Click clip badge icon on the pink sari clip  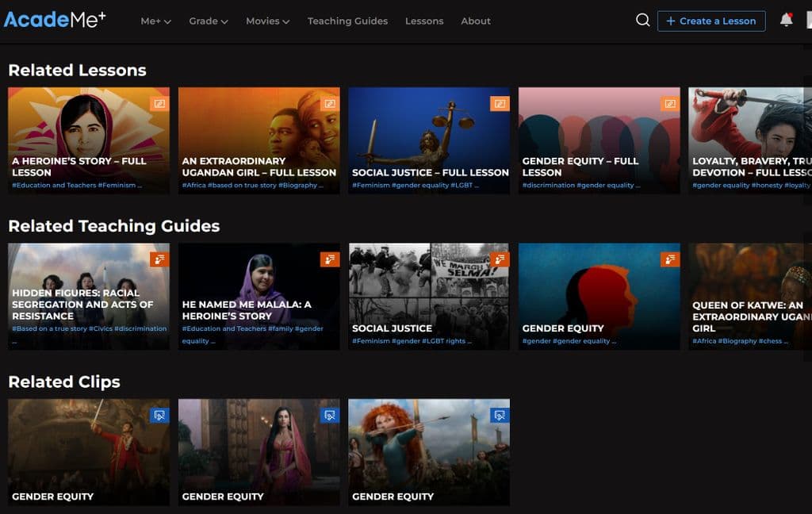[x=330, y=415]
